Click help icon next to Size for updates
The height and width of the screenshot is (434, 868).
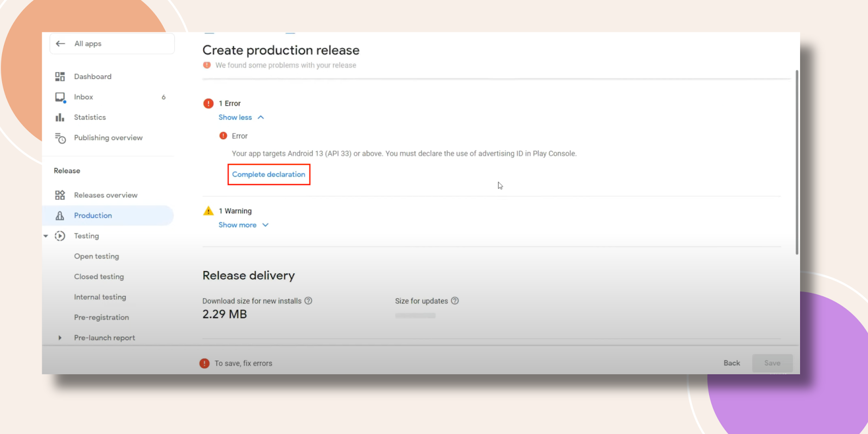click(455, 301)
